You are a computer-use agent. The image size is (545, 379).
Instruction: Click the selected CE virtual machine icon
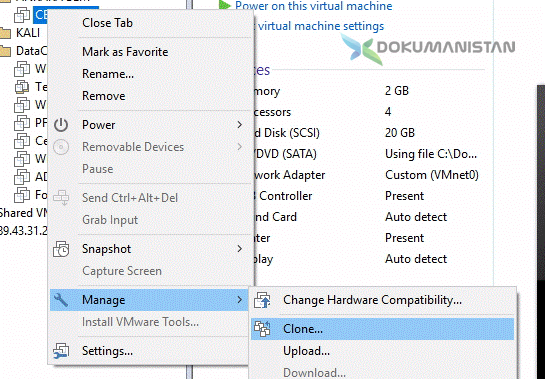pyautogui.click(x=22, y=15)
